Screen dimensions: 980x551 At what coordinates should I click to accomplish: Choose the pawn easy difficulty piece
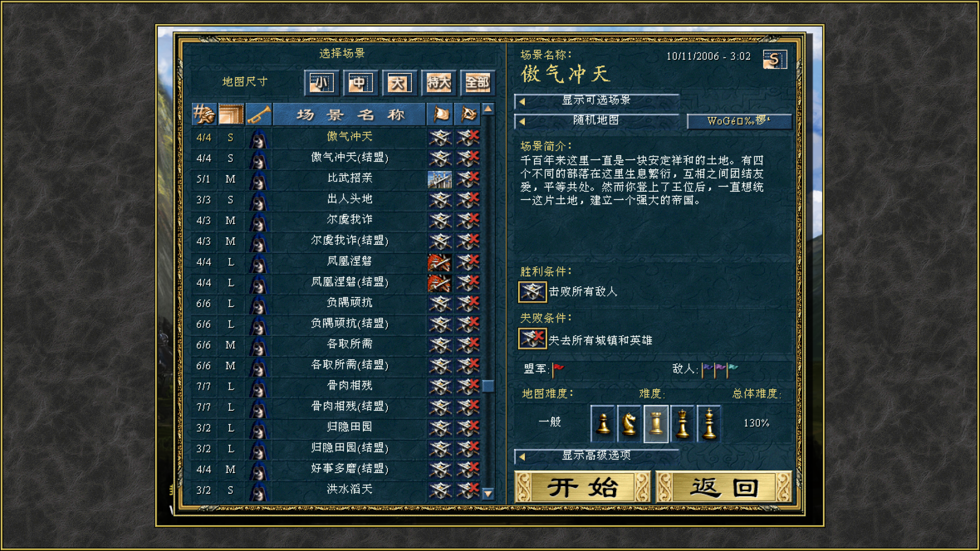point(603,423)
